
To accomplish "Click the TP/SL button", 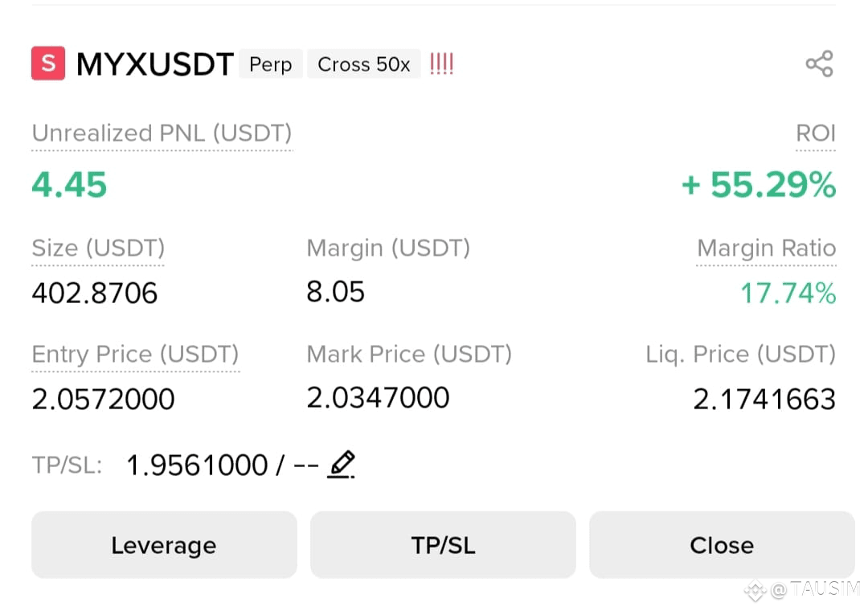I will coord(443,545).
